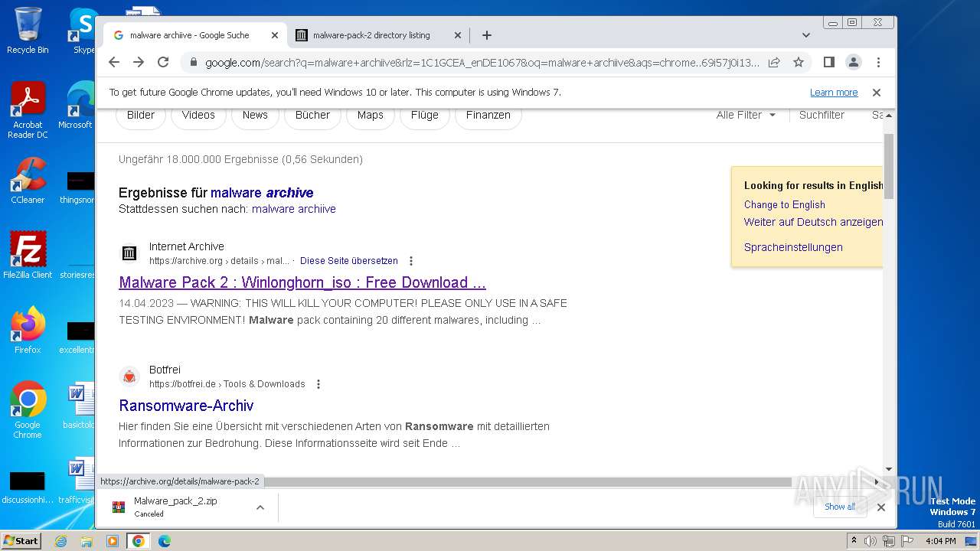Open Windows Explorer from taskbar

tap(87, 541)
